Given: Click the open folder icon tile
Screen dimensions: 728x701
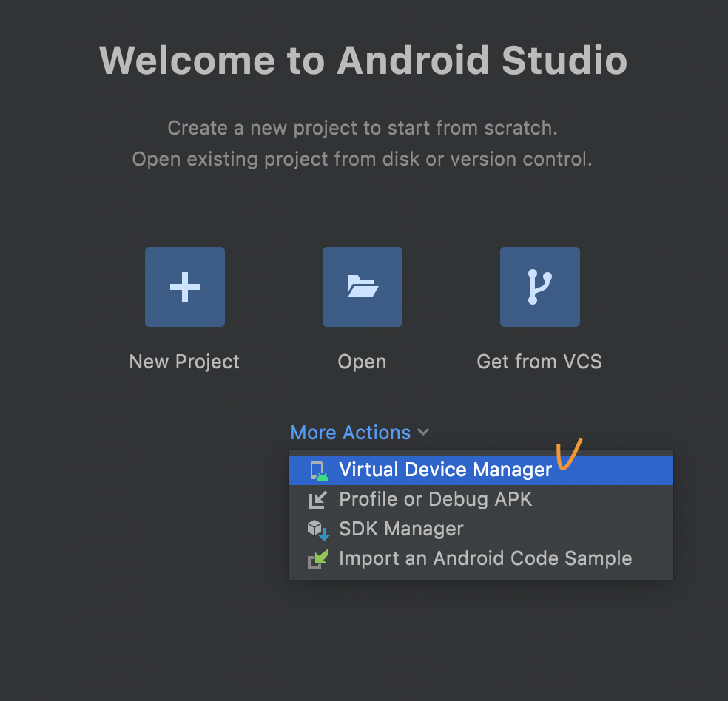Looking at the screenshot, I should tap(362, 287).
